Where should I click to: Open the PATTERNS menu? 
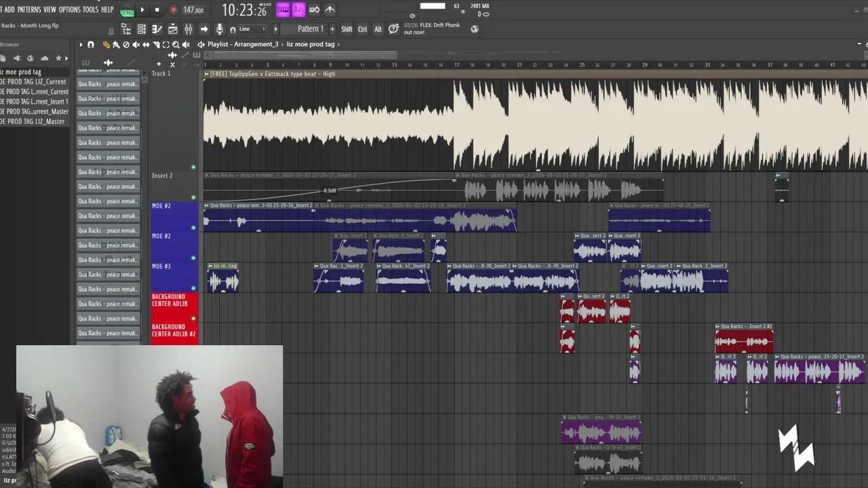(x=29, y=9)
